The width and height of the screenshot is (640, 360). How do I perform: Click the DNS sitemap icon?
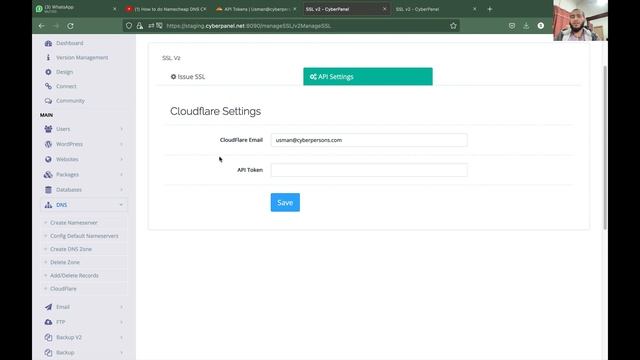coord(48,205)
